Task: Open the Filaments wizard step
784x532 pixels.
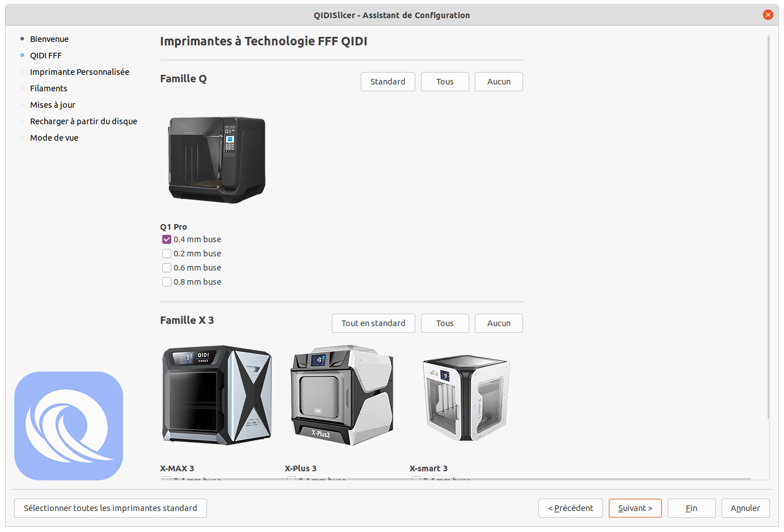Action: tap(49, 88)
